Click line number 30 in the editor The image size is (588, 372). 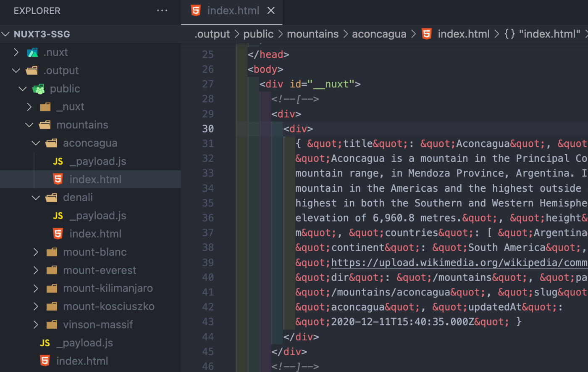tap(208, 129)
